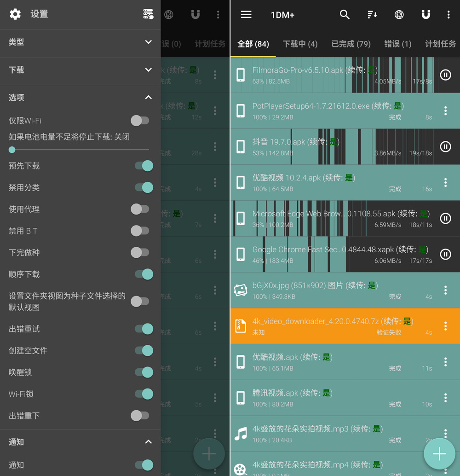Tap the music note icon of the mp3
This screenshot has width=460, height=476.
click(241, 434)
